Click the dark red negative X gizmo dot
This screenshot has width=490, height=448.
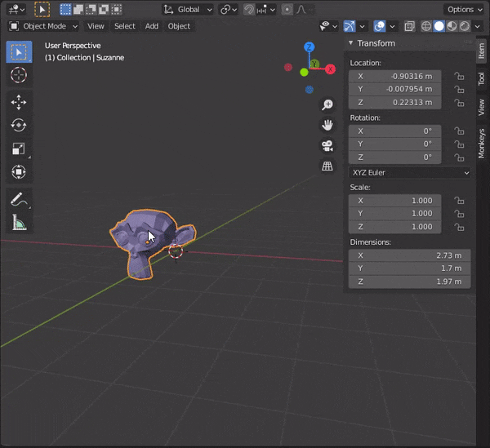click(x=288, y=67)
